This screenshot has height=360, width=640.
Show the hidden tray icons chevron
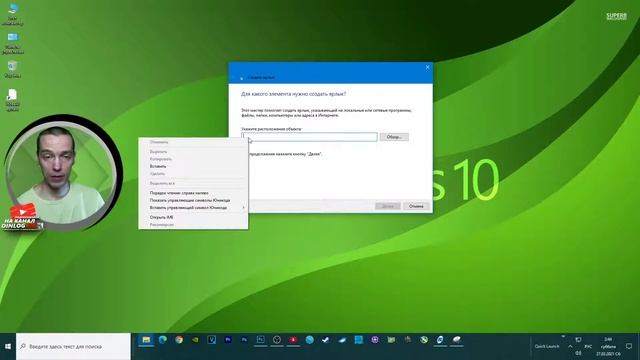click(570, 347)
